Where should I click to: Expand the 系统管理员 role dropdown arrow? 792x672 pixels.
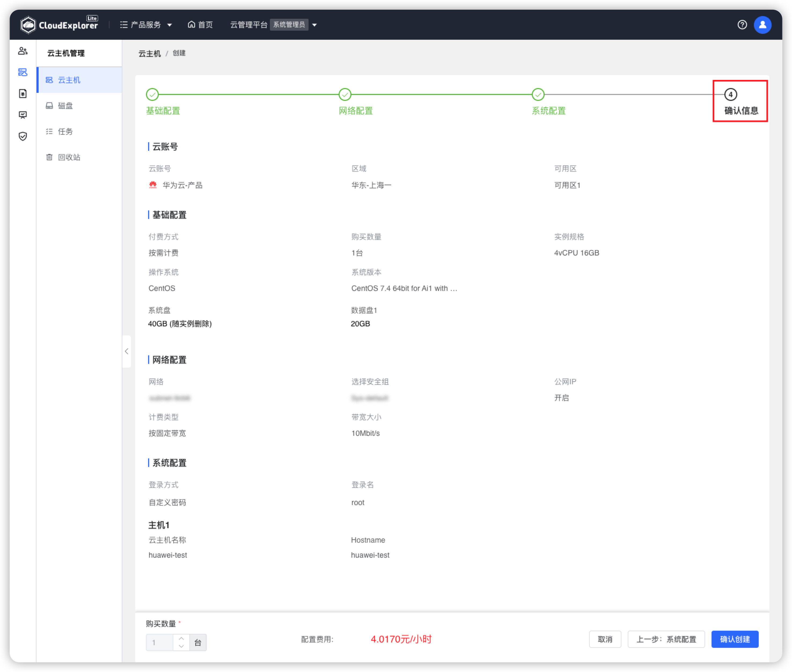[314, 25]
